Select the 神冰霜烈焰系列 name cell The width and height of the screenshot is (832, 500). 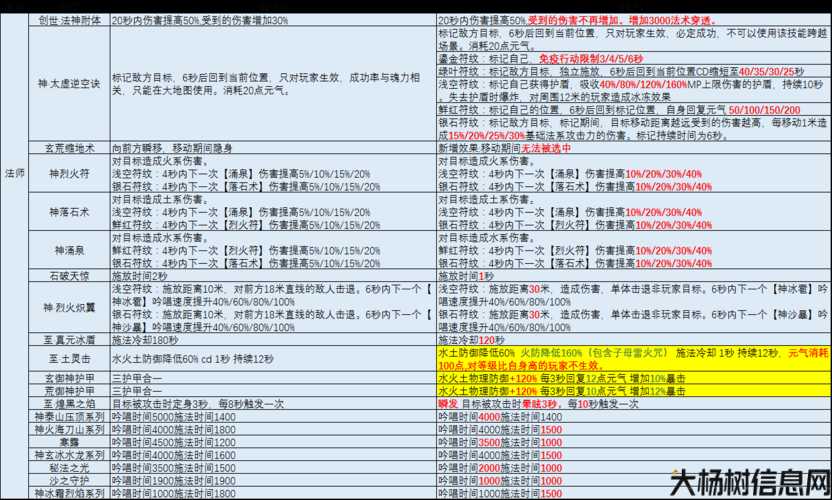pyautogui.click(x=70, y=493)
